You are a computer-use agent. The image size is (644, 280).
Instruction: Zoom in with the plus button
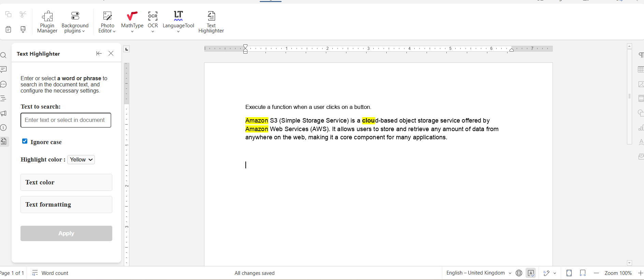(x=641, y=273)
